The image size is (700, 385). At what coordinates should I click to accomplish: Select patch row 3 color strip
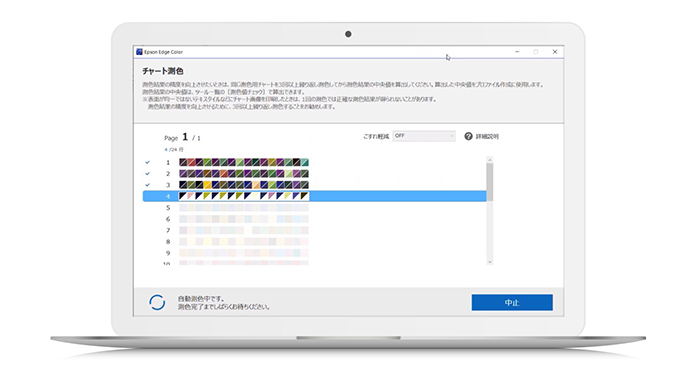tap(244, 184)
